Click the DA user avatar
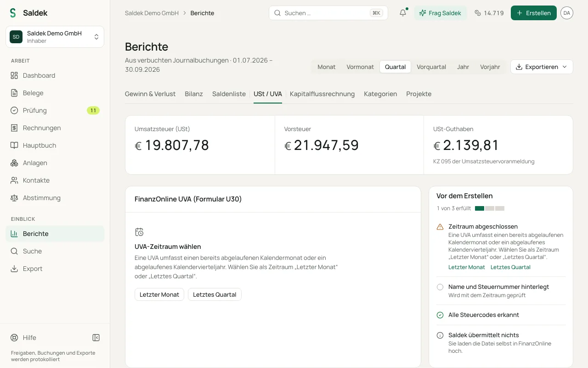 point(567,13)
